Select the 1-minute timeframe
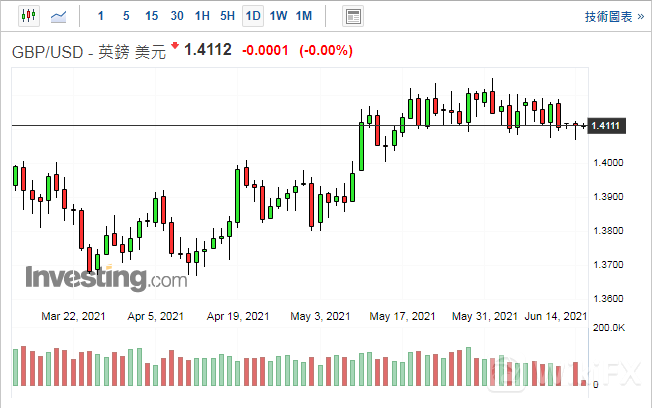652x408 pixels. 99,16
